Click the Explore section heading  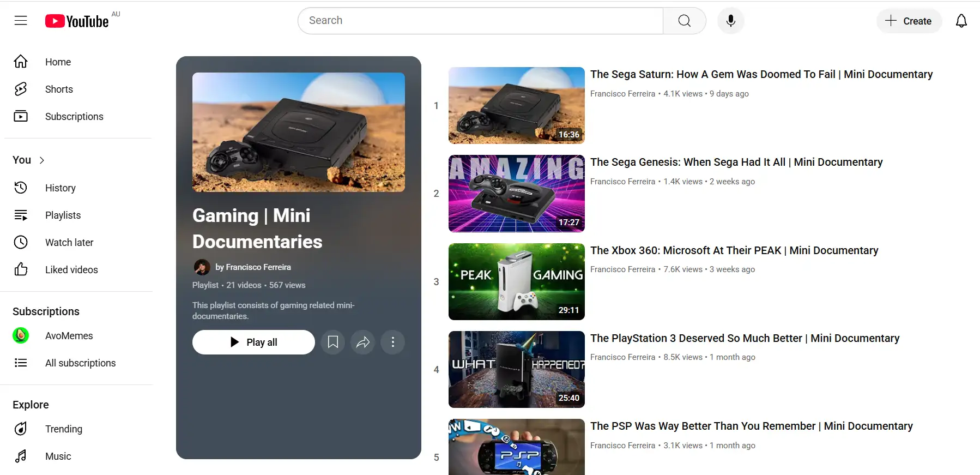pos(31,405)
